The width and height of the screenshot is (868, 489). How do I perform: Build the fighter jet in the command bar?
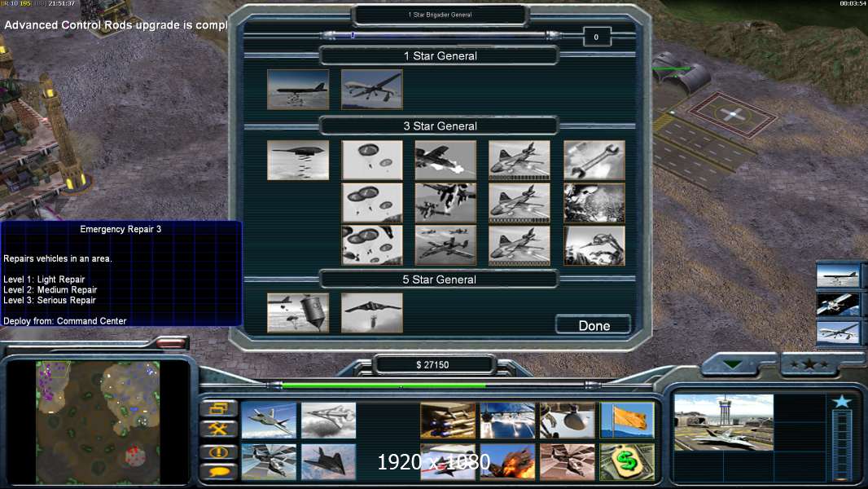[x=269, y=421]
